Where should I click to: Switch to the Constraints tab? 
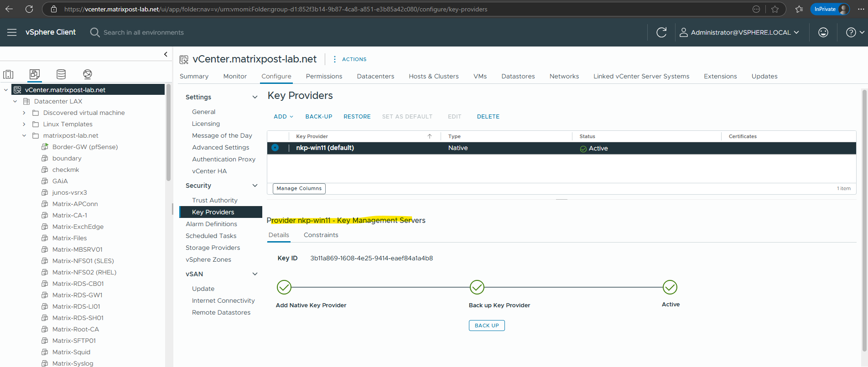321,235
